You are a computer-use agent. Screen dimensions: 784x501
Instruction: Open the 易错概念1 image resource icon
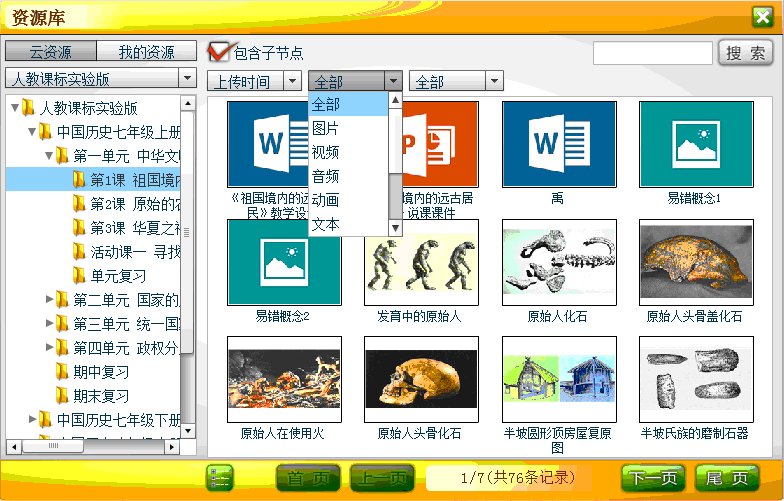point(695,144)
